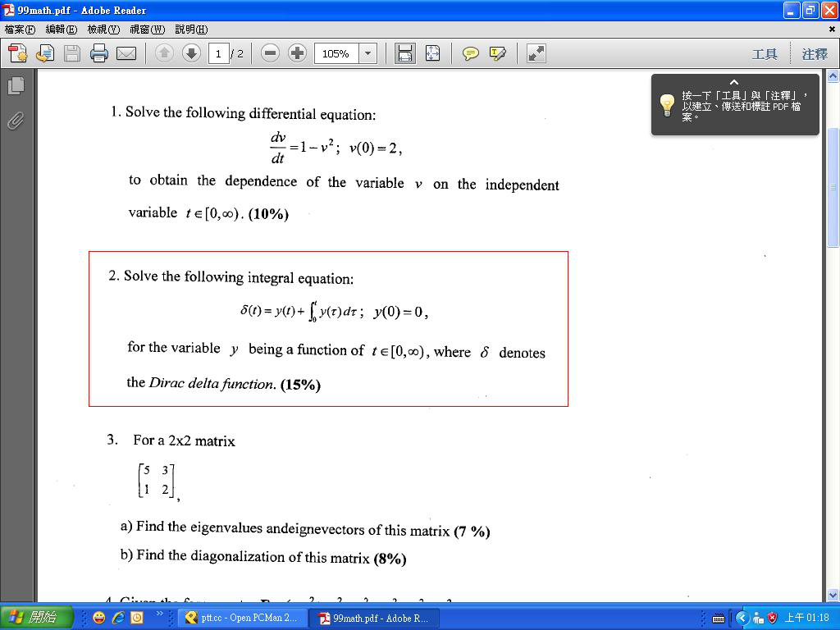Screen dimensions: 840x630
Task: Click the Windows 開始 start button
Action: pos(36,618)
